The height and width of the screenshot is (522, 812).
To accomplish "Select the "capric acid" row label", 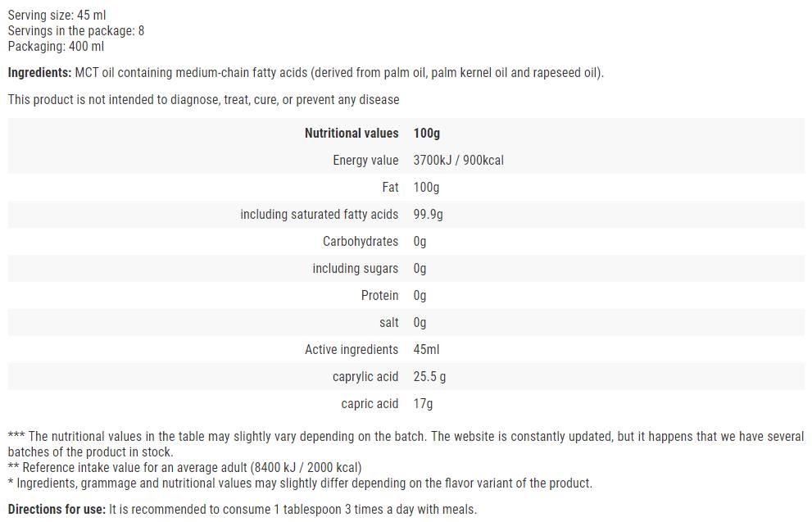I will click(x=370, y=404).
